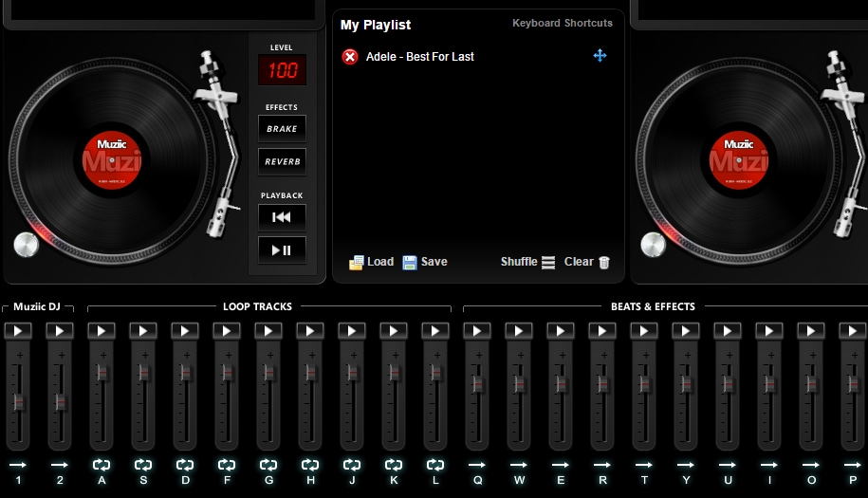868x498 pixels.
Task: Play loop track S
Action: [x=143, y=331]
